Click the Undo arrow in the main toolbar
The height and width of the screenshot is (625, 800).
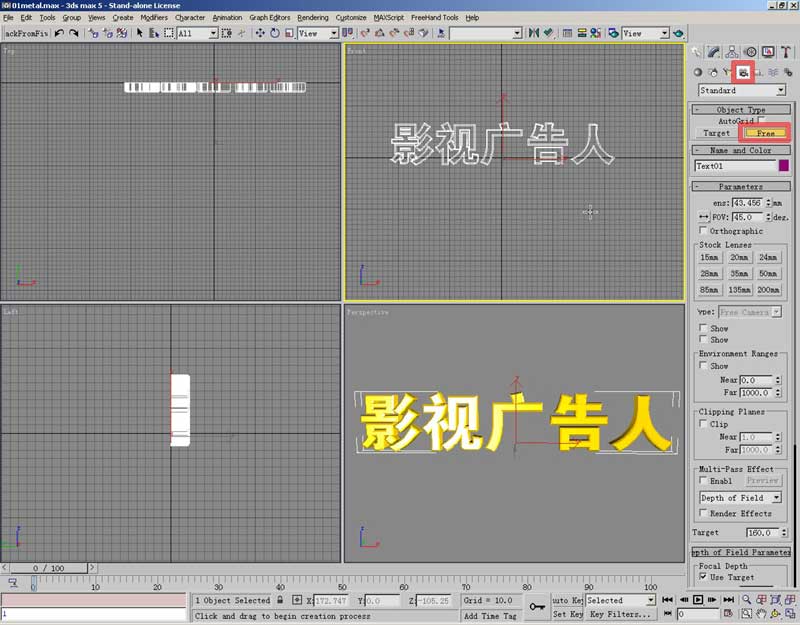tap(59, 33)
